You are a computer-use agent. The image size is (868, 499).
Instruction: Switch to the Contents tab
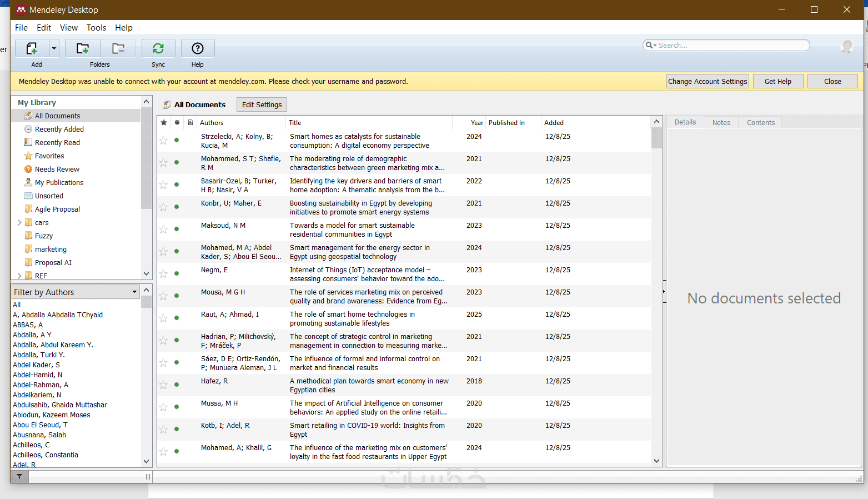point(761,122)
